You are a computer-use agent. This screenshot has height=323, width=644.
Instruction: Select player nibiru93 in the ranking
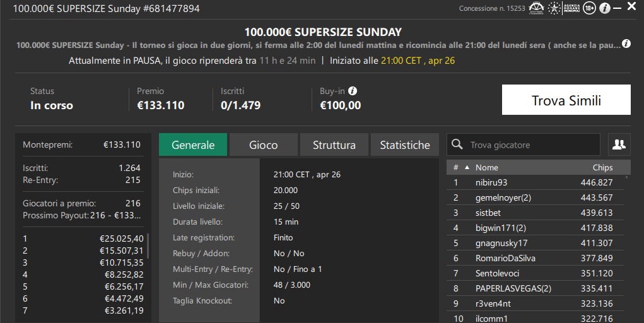point(535,182)
